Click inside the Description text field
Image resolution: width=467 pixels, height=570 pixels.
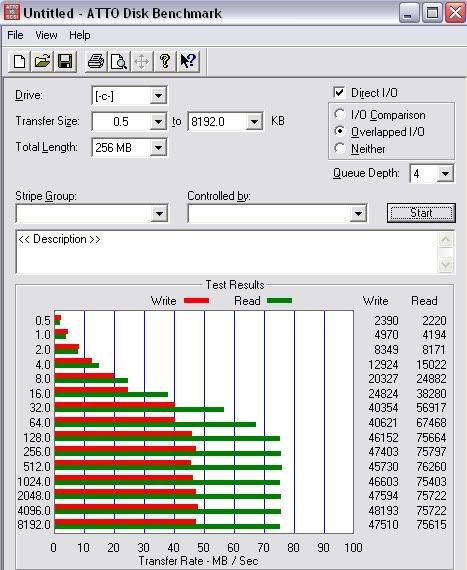[x=227, y=252]
